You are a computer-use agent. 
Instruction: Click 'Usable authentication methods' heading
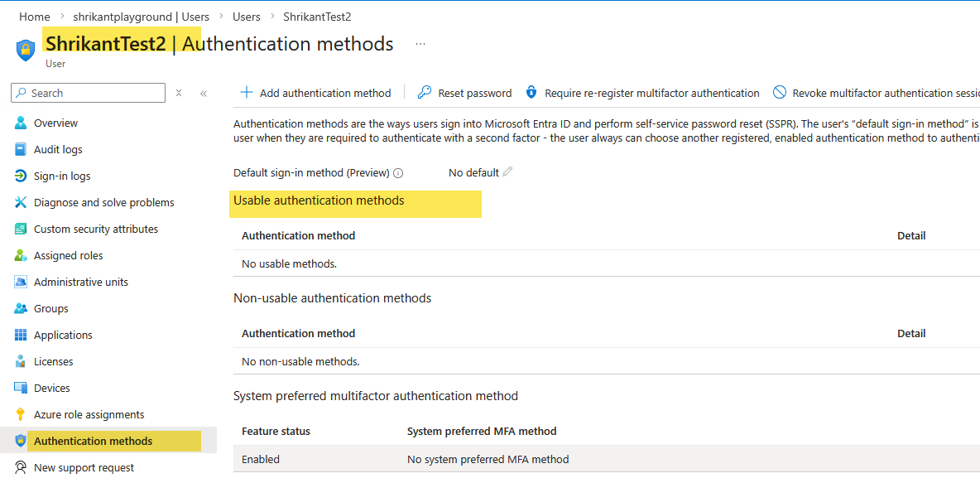tap(319, 200)
